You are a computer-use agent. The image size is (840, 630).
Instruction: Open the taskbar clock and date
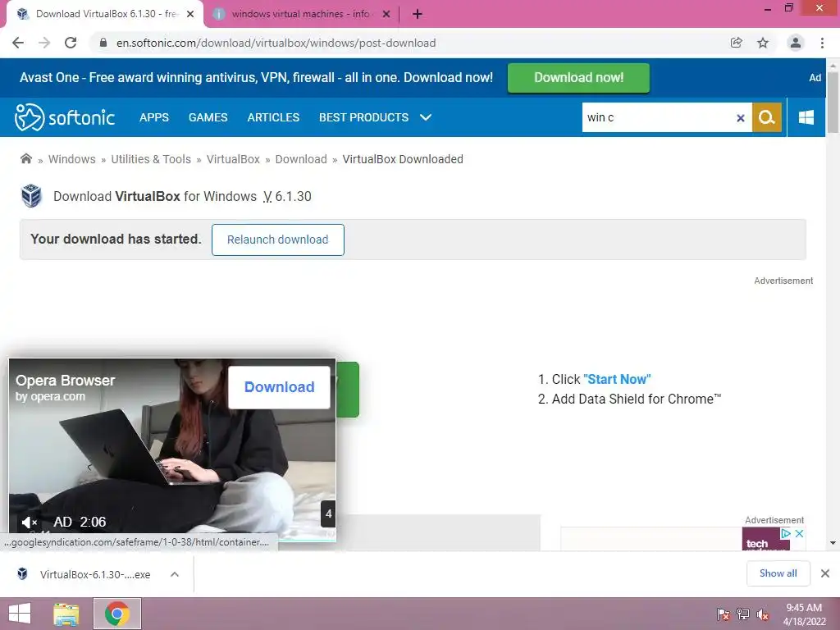[804, 614]
